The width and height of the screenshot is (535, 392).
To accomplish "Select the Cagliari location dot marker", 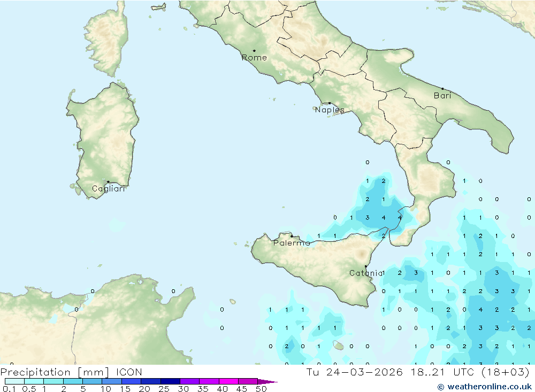I will click(108, 182).
